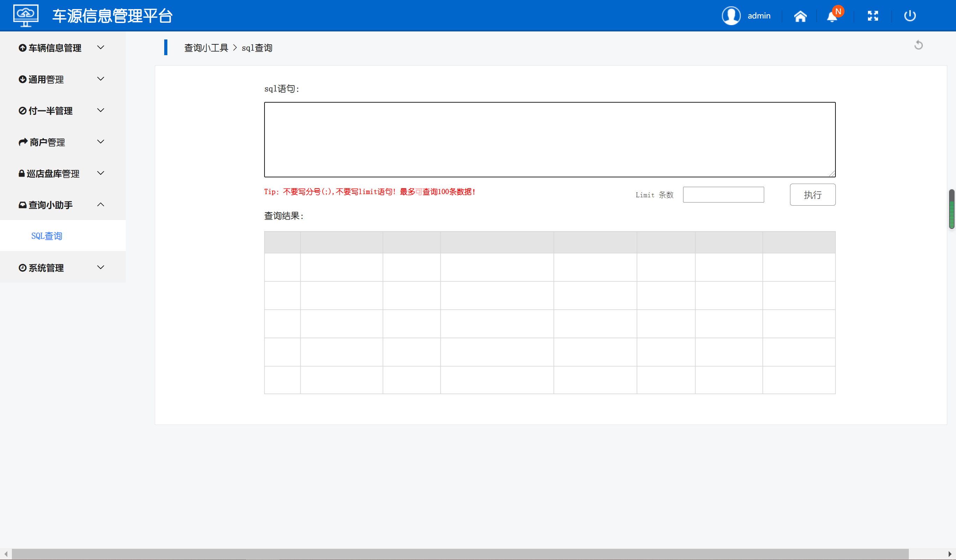The width and height of the screenshot is (956, 560).
Task: Focus the Limit 条数 input field
Action: 723,195
